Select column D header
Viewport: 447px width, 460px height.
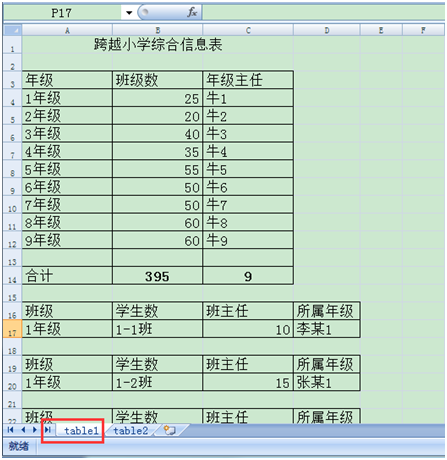pyautogui.click(x=327, y=30)
